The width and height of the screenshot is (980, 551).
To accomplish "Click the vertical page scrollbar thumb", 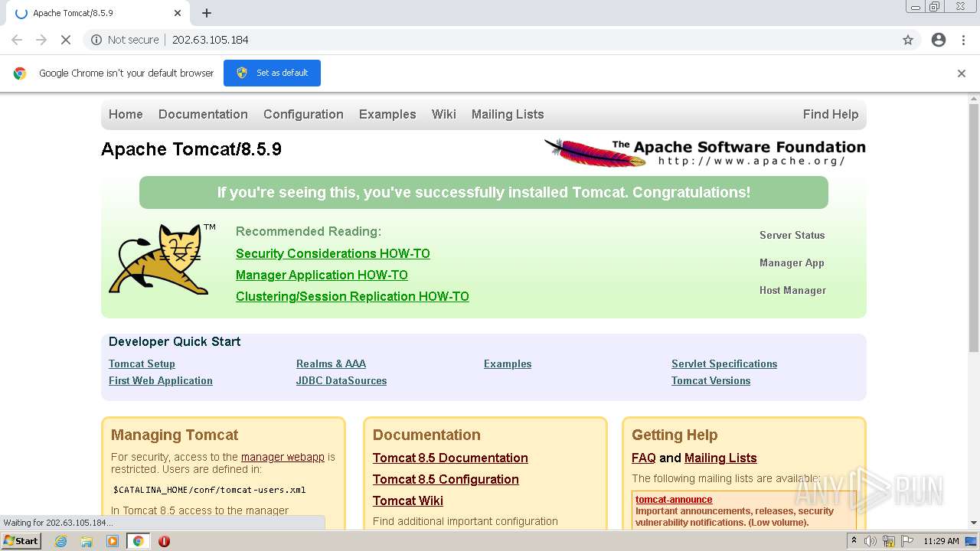I will point(973,228).
